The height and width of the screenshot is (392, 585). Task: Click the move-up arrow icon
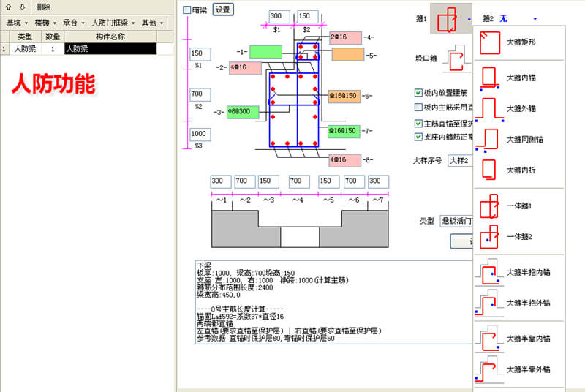[x=9, y=7]
